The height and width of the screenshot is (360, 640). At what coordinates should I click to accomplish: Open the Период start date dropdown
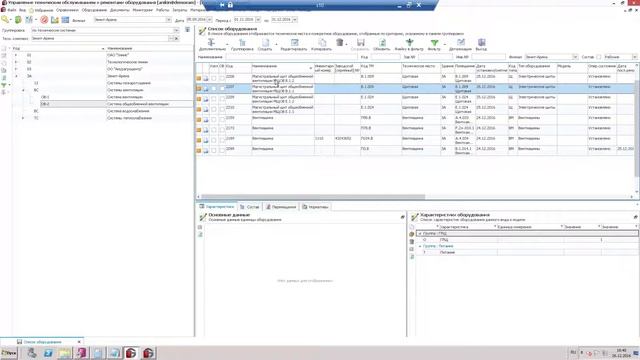coord(258,20)
